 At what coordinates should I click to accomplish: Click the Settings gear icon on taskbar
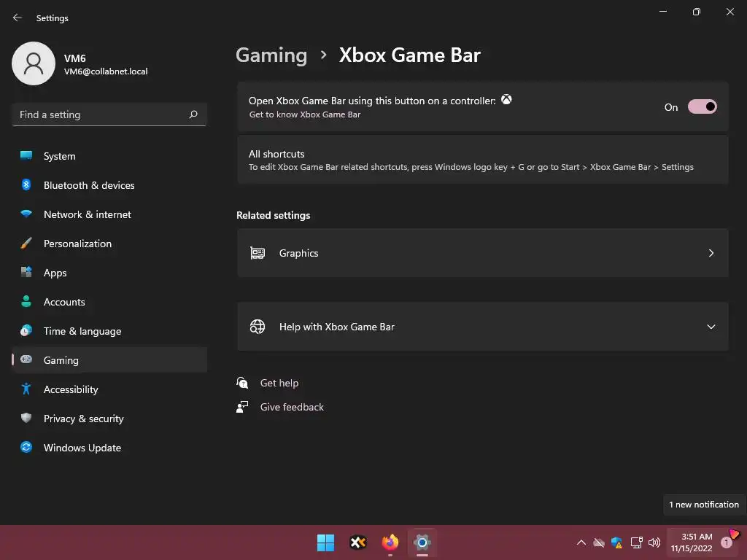[x=422, y=542]
